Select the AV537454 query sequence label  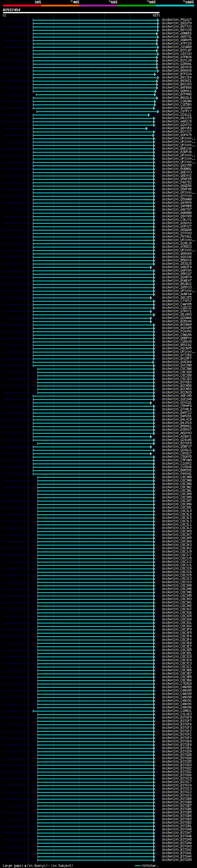[11, 10]
